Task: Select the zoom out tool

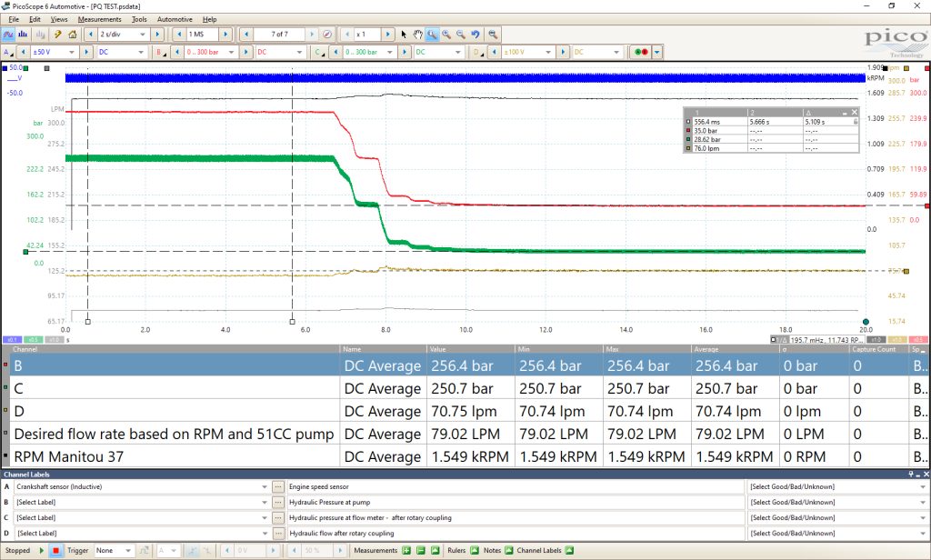Action: pyautogui.click(x=461, y=35)
